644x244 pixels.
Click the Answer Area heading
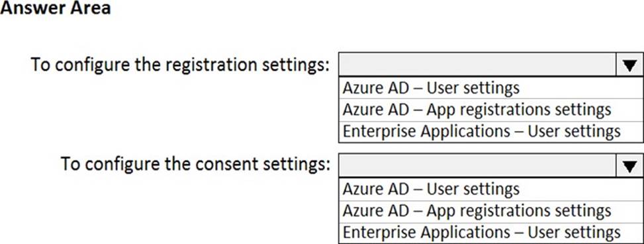pos(56,8)
